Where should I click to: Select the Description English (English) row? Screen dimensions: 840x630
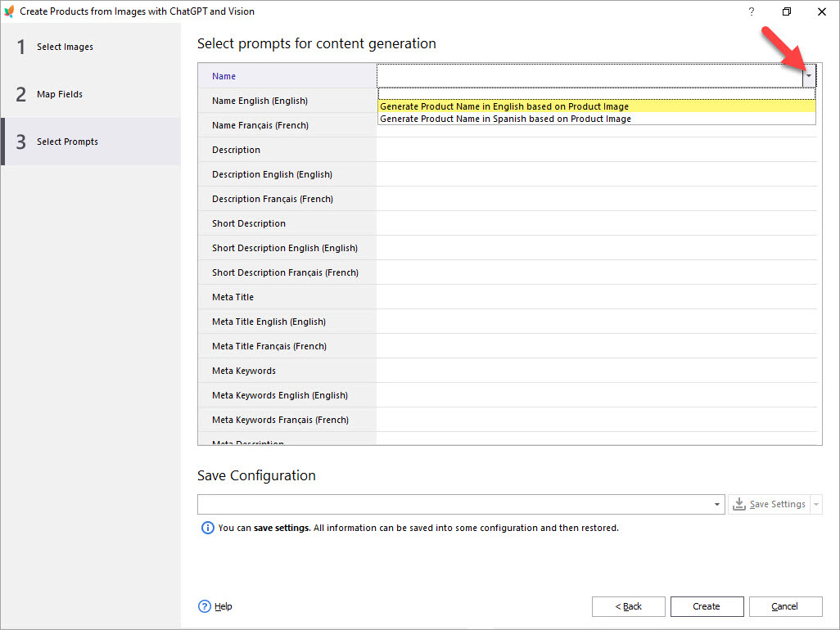point(287,174)
